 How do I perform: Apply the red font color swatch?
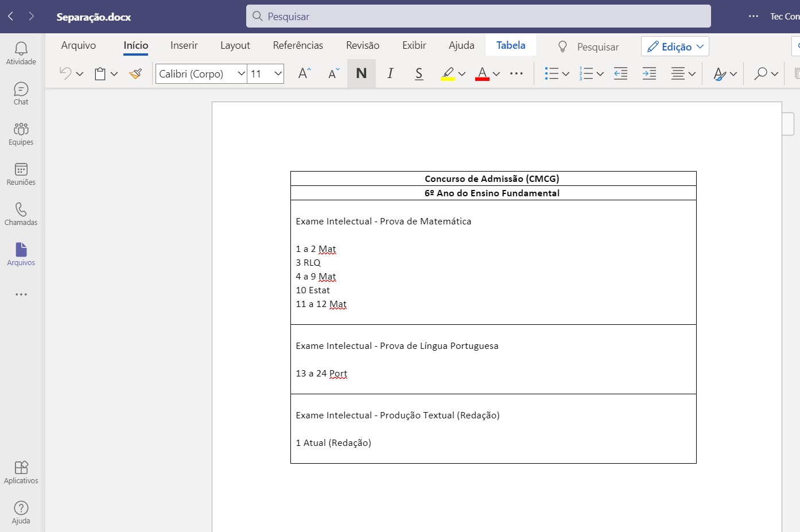coord(482,73)
